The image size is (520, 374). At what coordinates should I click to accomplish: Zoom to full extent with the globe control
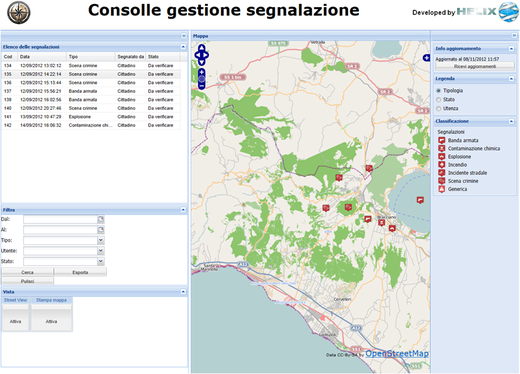202,79
